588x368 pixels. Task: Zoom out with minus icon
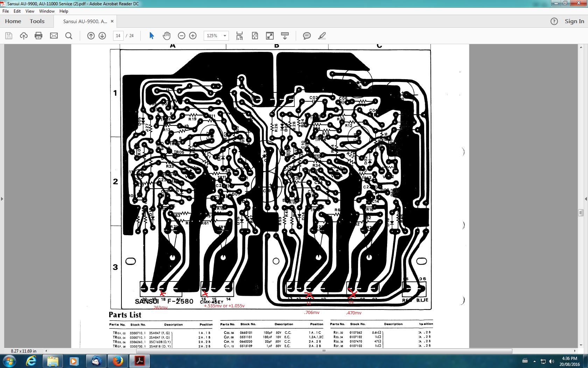coord(181,36)
